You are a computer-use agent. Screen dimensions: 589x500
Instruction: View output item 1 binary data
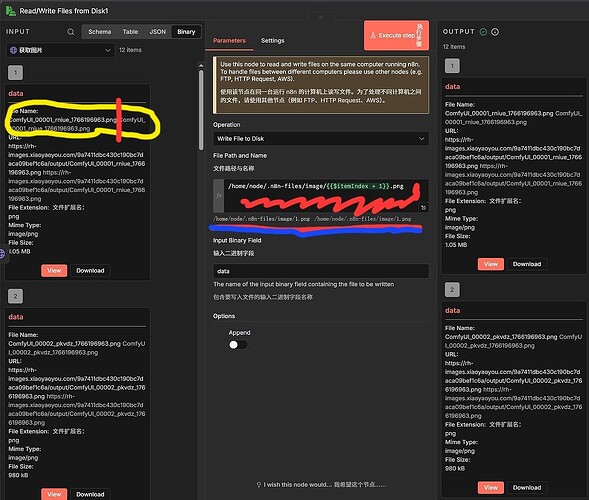click(491, 264)
